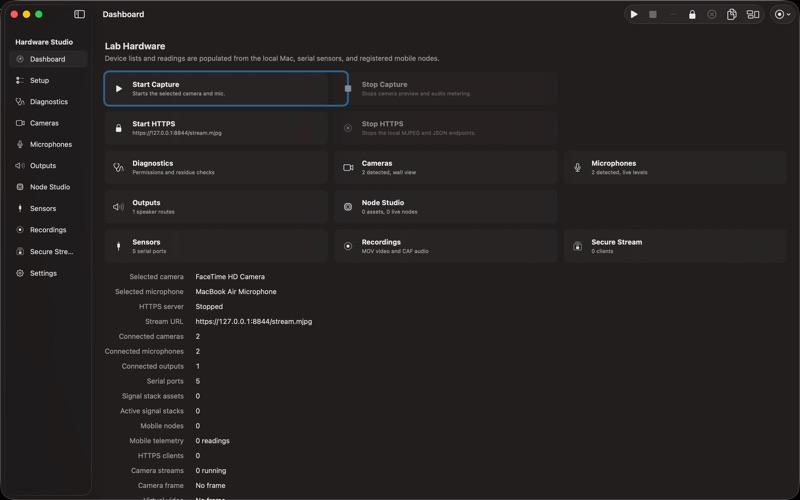Click the toolbar circled X icon
This screenshot has width=800, height=500.
pos(712,14)
